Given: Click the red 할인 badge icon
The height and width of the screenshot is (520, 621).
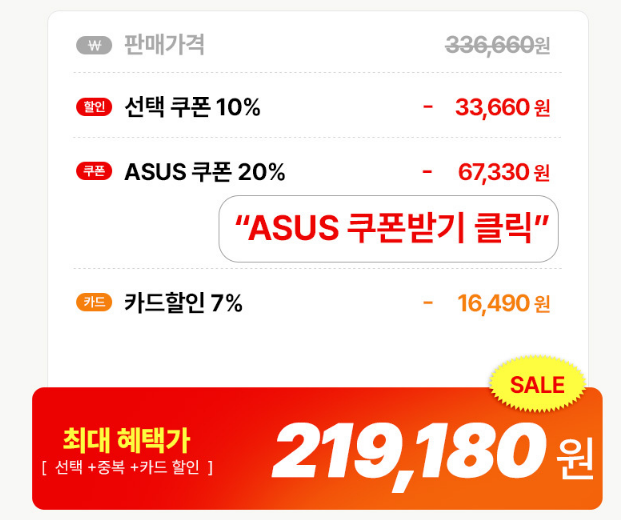Looking at the screenshot, I should coord(94,107).
